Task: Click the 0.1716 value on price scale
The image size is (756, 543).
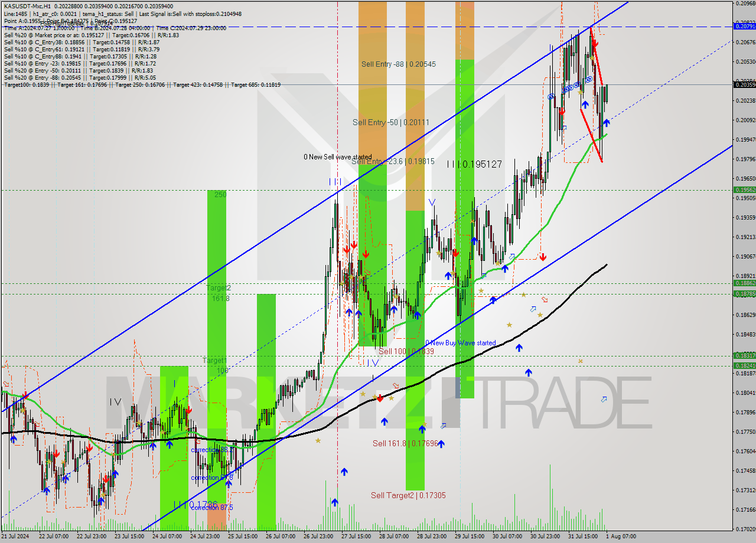Action: coord(745,510)
